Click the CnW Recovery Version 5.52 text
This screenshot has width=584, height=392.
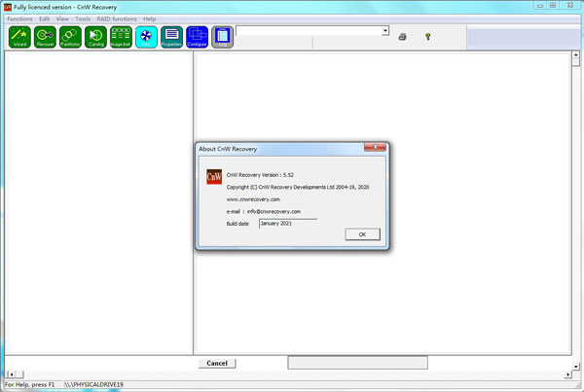coord(260,175)
